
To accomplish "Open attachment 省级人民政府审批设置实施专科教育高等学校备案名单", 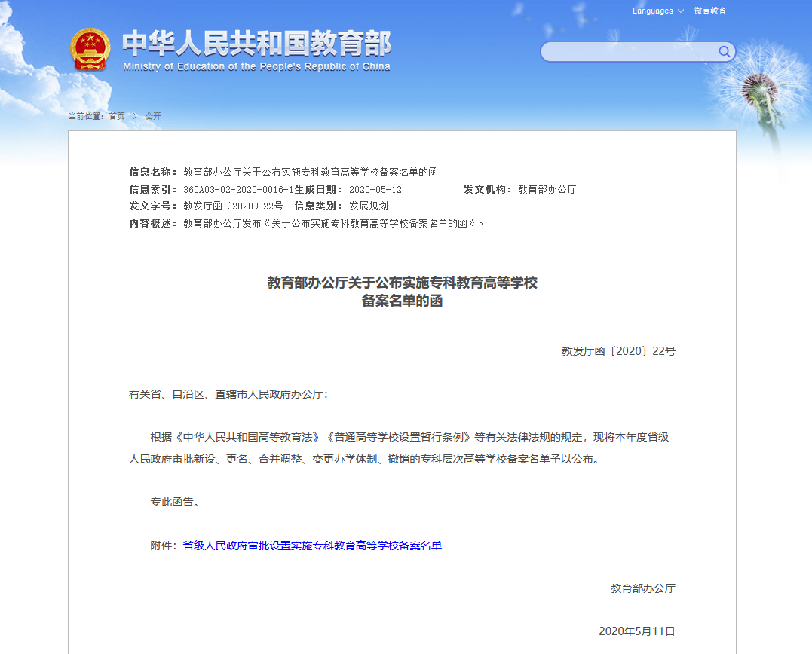I will click(312, 546).
